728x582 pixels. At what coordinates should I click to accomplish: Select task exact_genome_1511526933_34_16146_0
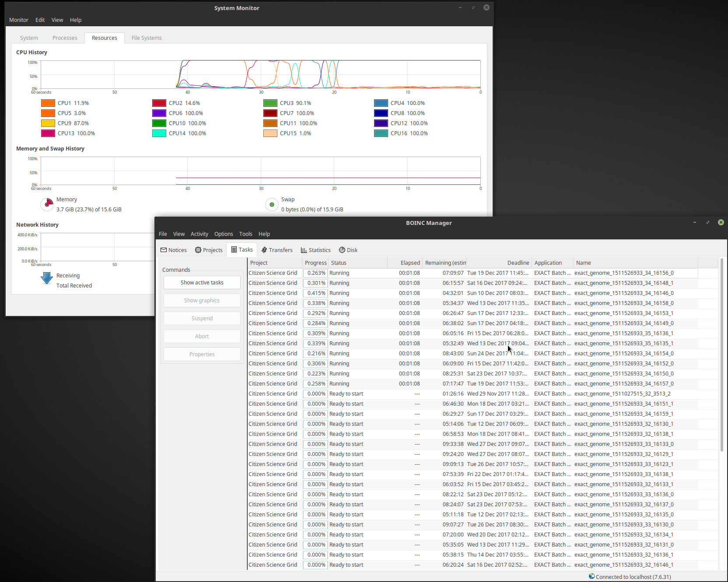472,293
